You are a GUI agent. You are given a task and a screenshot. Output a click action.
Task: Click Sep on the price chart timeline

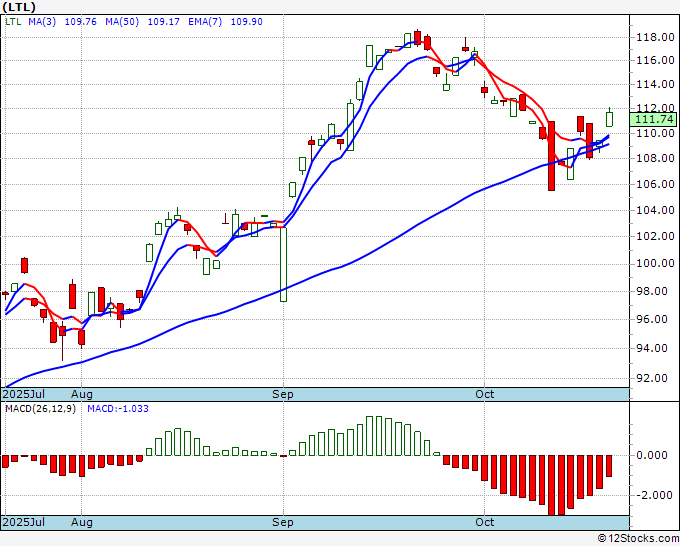pos(283,394)
